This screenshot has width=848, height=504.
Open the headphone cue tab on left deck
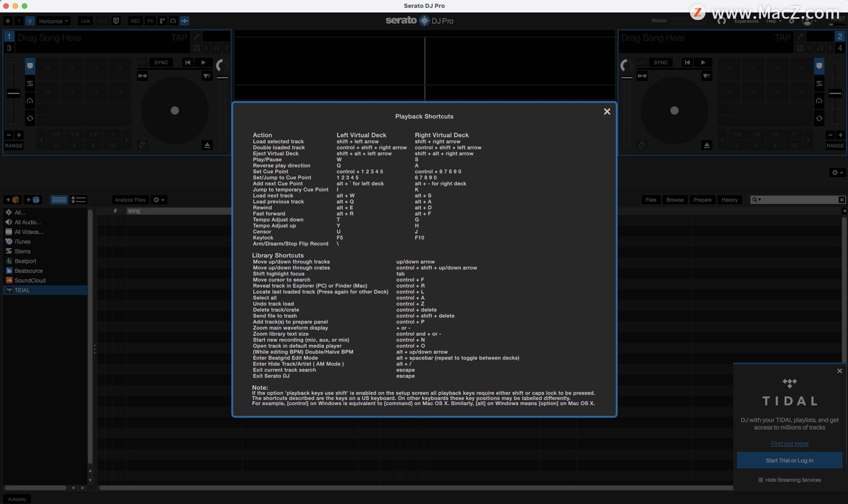30,101
